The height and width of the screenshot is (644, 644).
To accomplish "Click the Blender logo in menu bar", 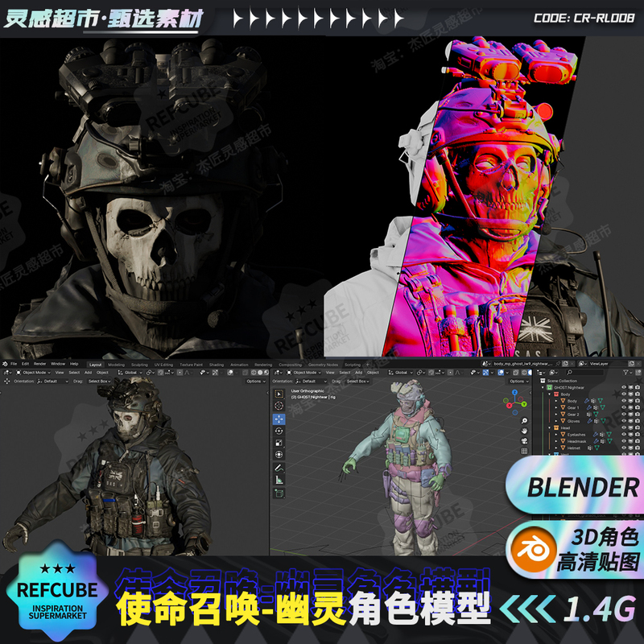I will coord(5,364).
